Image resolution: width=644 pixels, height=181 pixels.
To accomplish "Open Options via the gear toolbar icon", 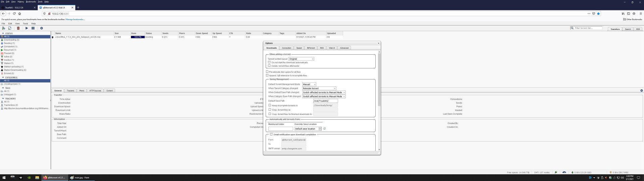I will [x=42, y=28].
